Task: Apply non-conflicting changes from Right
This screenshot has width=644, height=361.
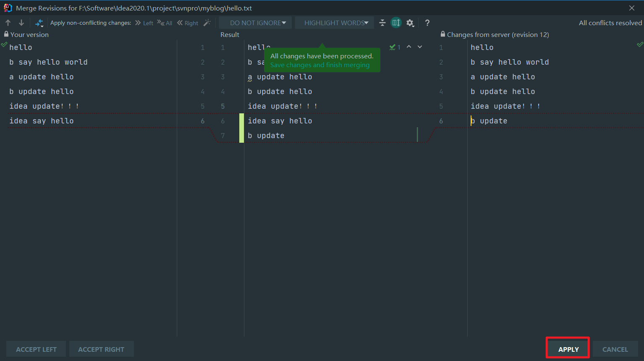Action: (188, 23)
